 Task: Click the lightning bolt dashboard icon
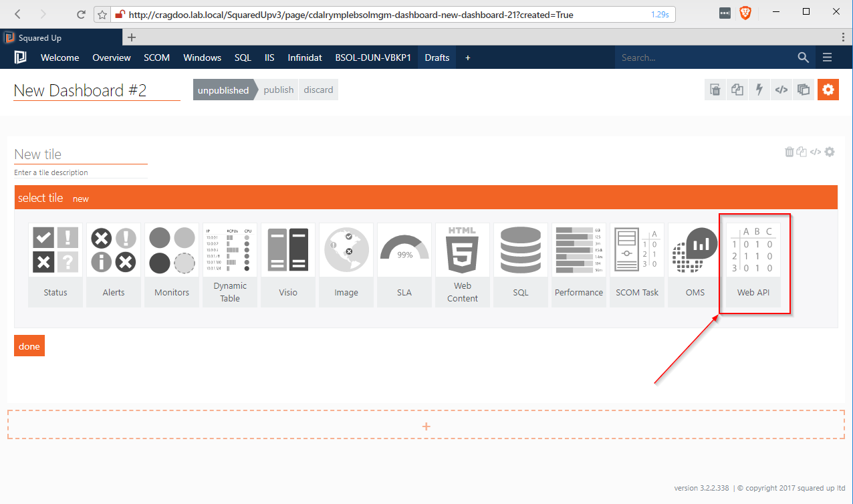pos(759,90)
